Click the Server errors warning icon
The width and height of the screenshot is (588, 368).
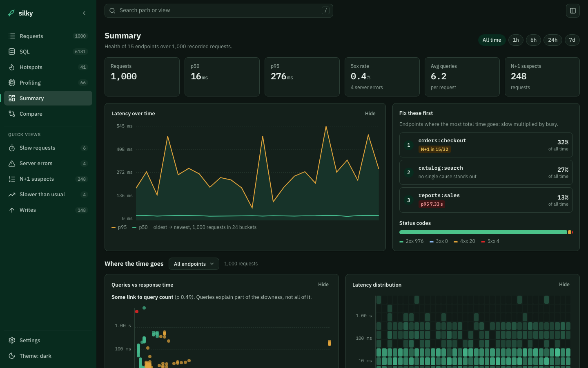[12, 164]
